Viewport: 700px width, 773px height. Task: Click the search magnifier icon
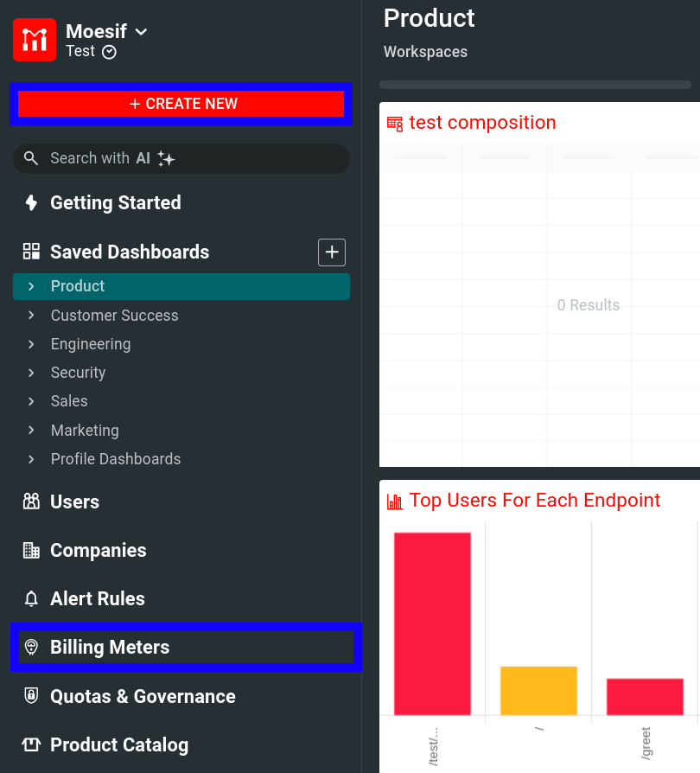click(x=32, y=158)
